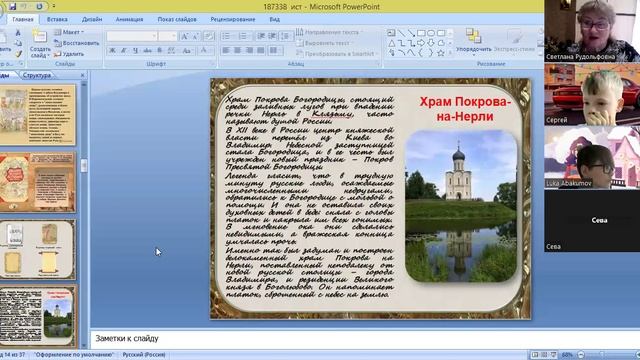Open the Вид ribbon tab
The height and width of the screenshot is (360, 640).
click(274, 19)
